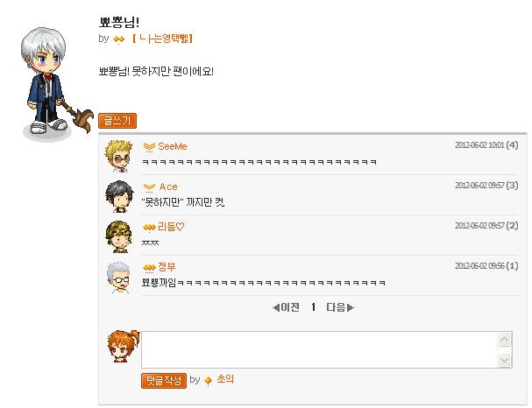
Task: Click rank badge beside post author name
Action: [x=118, y=39]
